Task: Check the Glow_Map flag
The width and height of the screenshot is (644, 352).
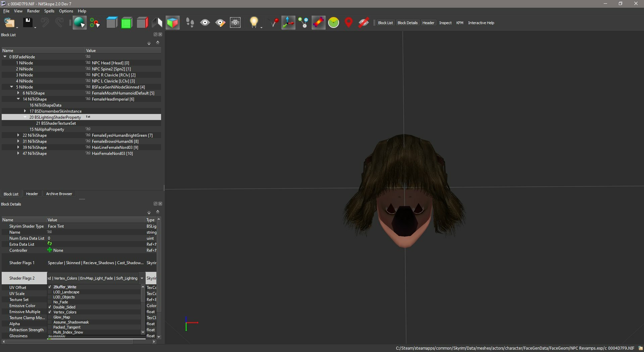Action: click(50, 317)
